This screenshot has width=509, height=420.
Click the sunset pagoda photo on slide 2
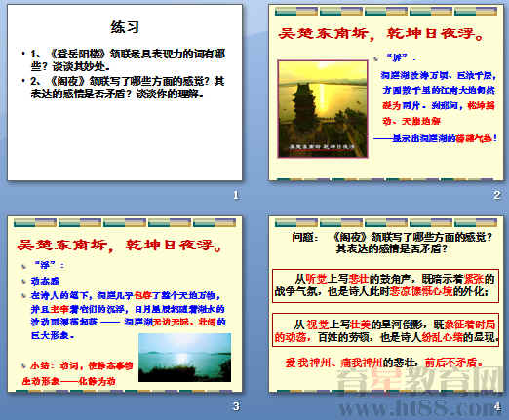pyautogui.click(x=323, y=109)
